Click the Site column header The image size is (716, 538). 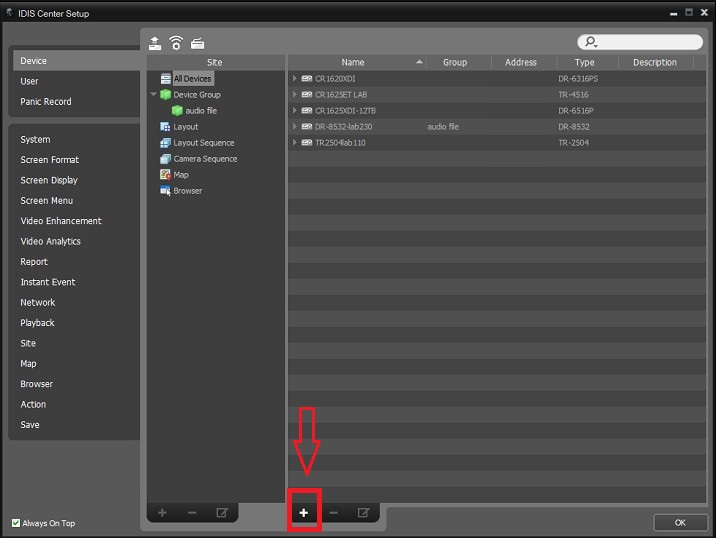point(216,62)
